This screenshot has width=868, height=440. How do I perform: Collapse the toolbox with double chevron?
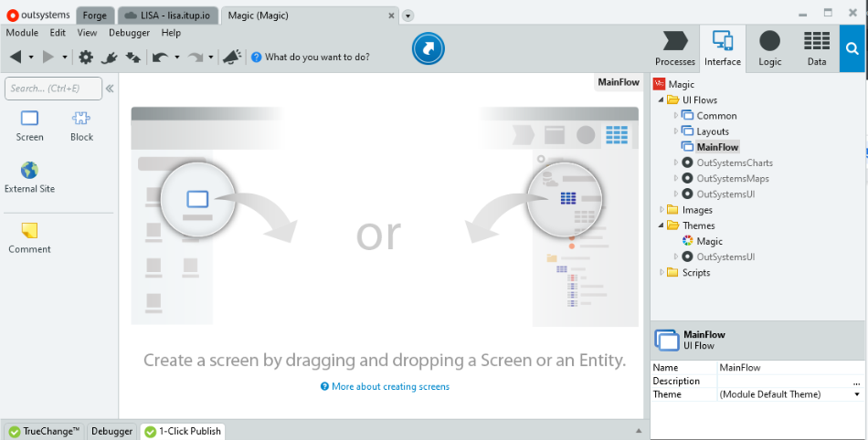pyautogui.click(x=110, y=89)
